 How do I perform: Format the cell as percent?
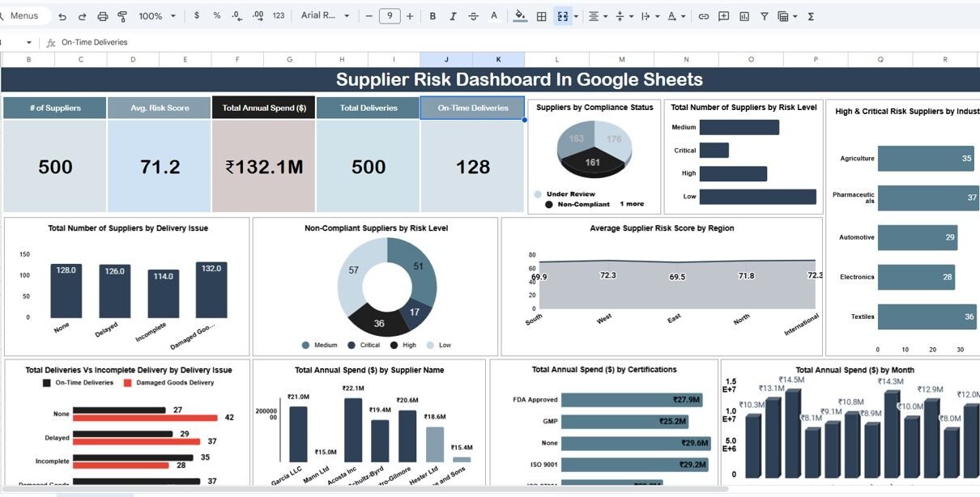(216, 16)
